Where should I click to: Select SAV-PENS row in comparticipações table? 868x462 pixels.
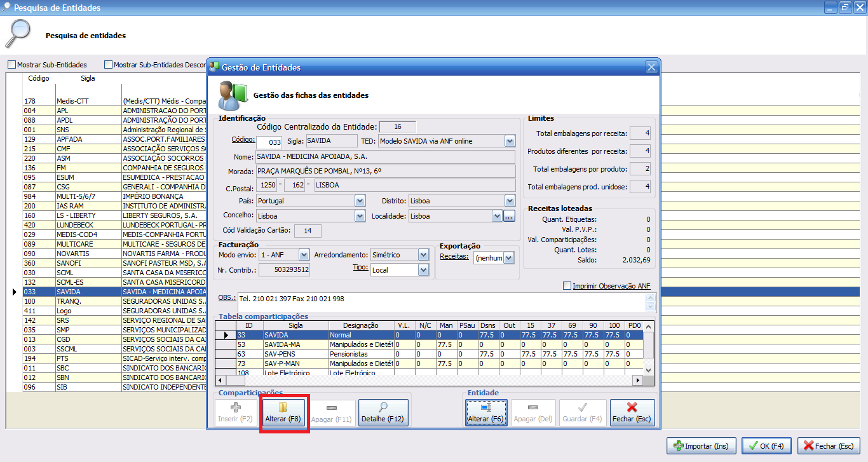point(295,354)
